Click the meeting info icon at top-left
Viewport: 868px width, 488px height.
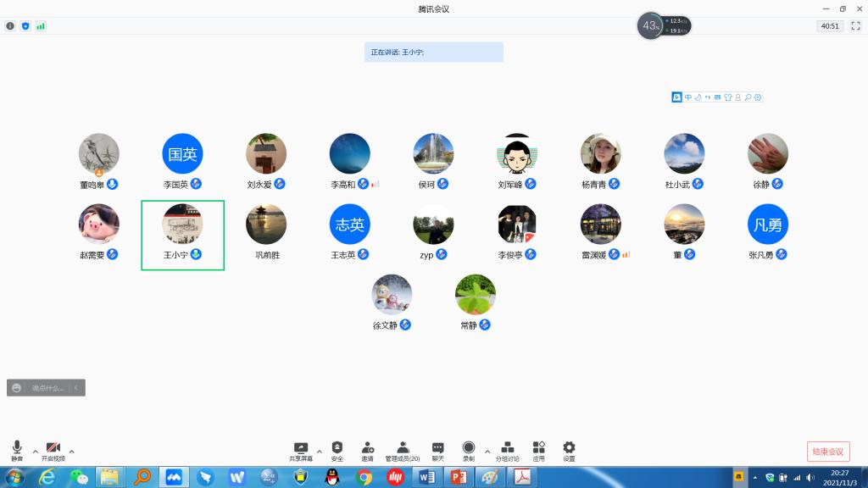[x=10, y=26]
